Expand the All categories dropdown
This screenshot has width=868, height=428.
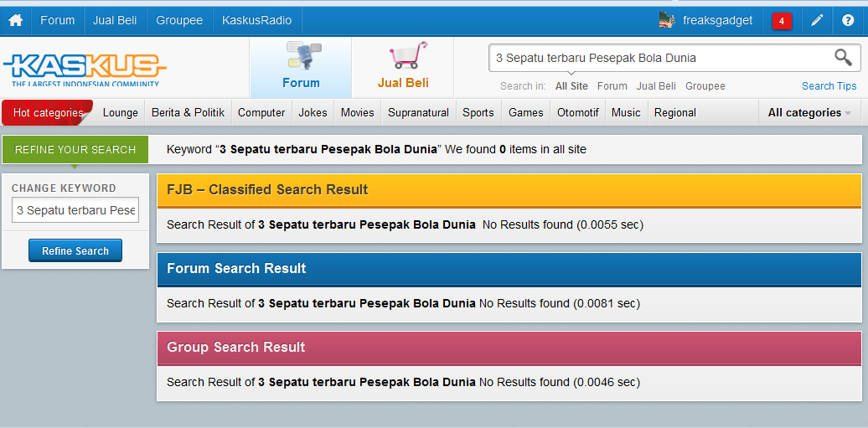click(809, 112)
